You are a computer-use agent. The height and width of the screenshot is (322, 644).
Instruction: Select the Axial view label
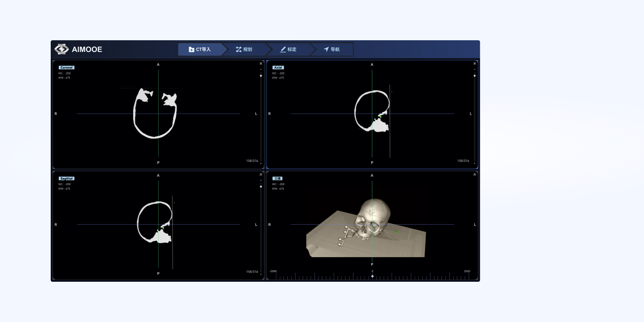pos(278,68)
